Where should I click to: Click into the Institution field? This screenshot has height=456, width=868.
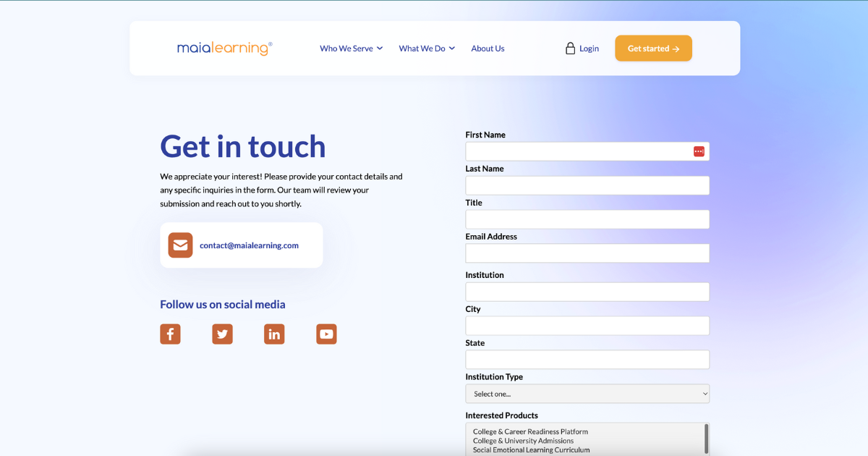[587, 291]
